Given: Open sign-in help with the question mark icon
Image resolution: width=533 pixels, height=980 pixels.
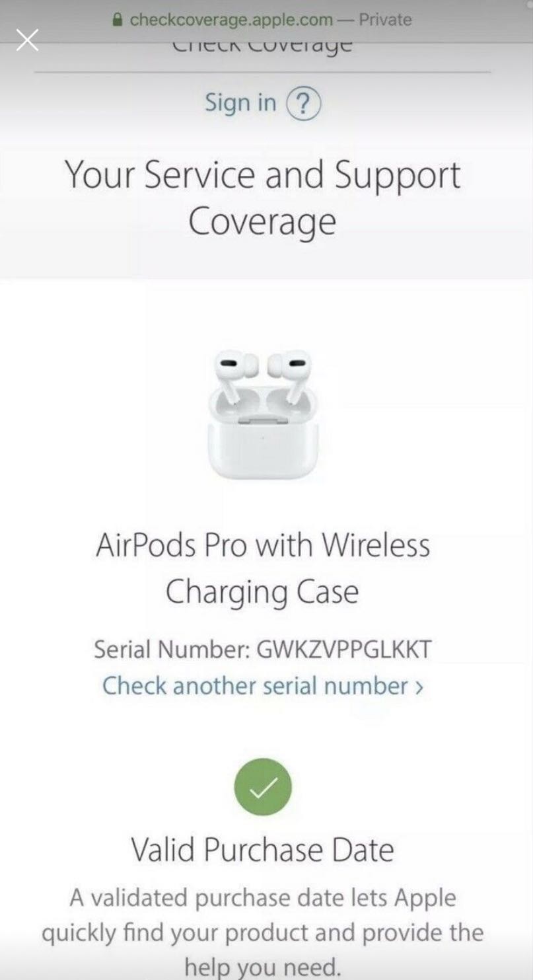Looking at the screenshot, I should click(x=303, y=104).
